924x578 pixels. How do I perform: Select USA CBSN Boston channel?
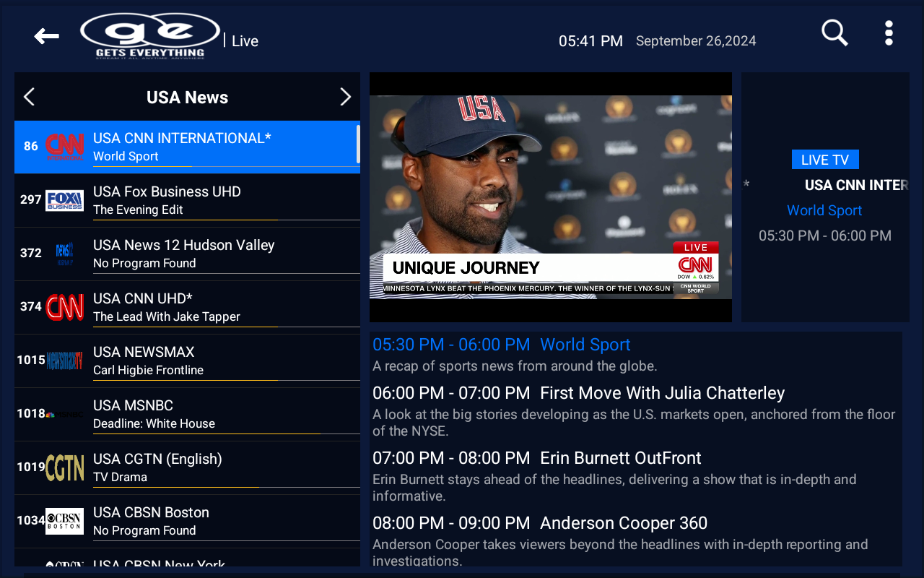click(187, 522)
